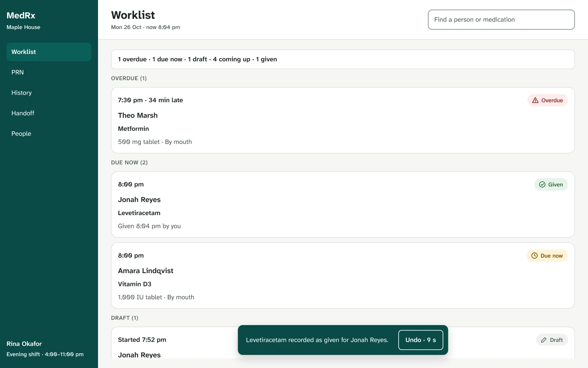Click the Due now clock icon
Image resolution: width=588 pixels, height=368 pixels.
click(534, 256)
